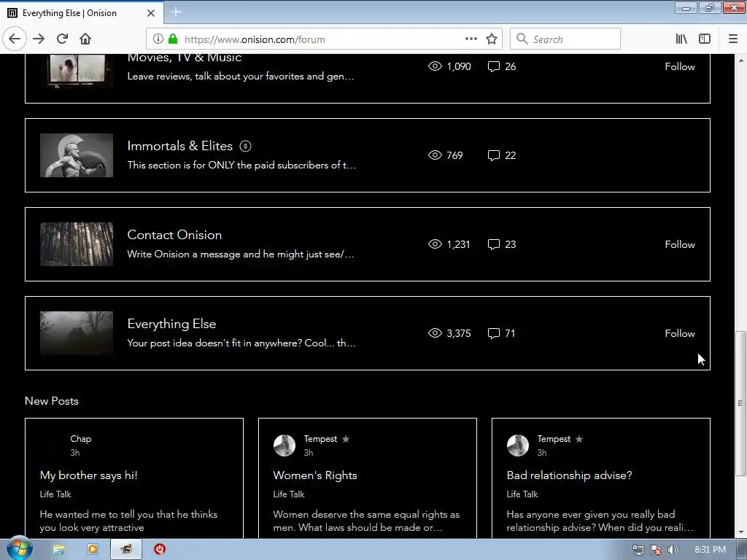Image resolution: width=747 pixels, height=560 pixels.
Task: Go back with the browser back arrow
Action: pyautogui.click(x=15, y=39)
